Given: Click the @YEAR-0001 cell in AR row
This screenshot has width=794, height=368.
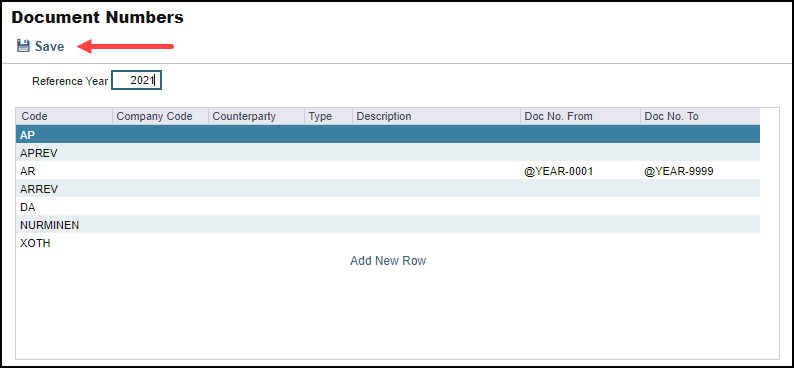Looking at the screenshot, I should coord(559,172).
